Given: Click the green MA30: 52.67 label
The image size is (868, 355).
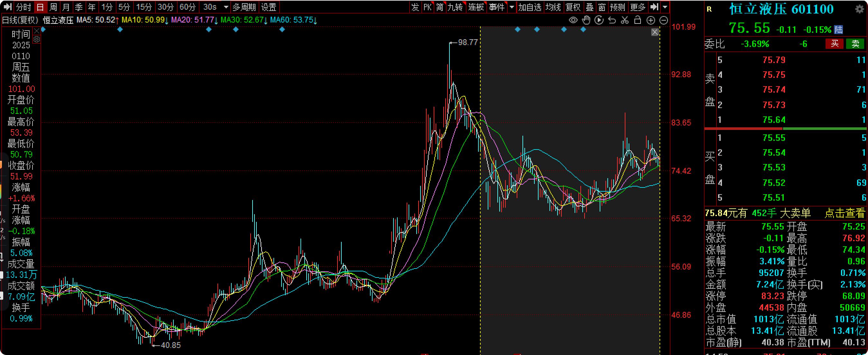Looking at the screenshot, I should [x=244, y=20].
